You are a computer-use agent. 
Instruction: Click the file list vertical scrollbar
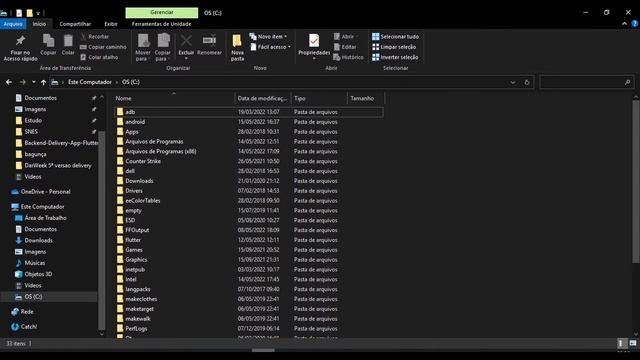636,182
